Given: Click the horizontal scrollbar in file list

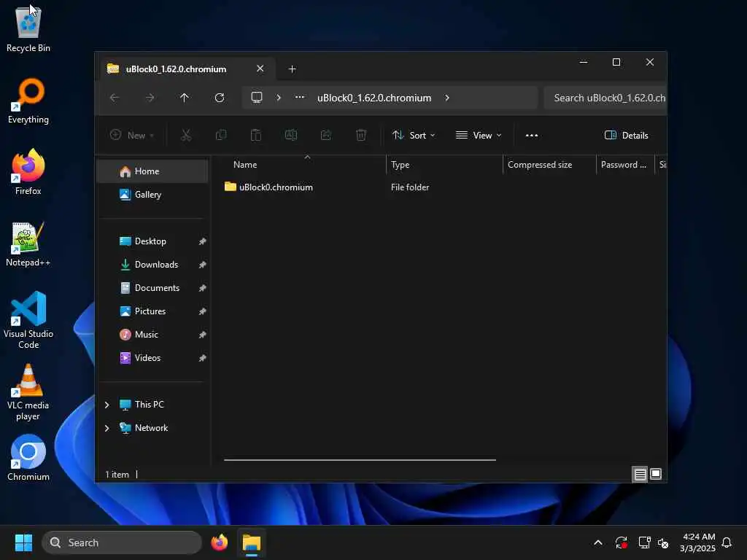Looking at the screenshot, I should point(360,460).
